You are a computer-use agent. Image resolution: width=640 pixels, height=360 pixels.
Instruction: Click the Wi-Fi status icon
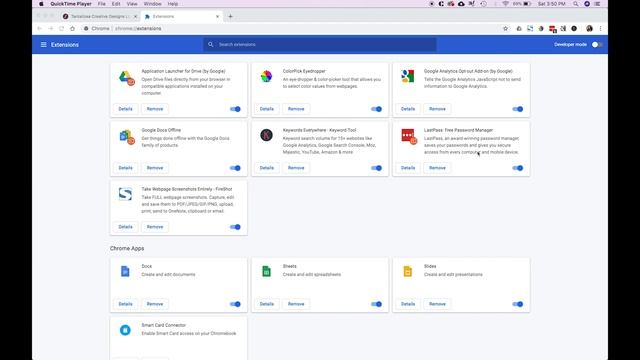505,4
